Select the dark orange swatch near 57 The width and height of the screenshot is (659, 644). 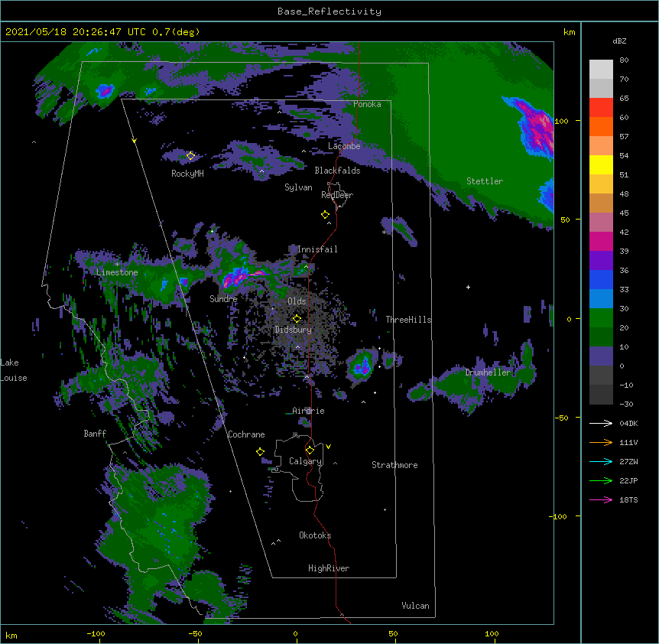(601, 126)
